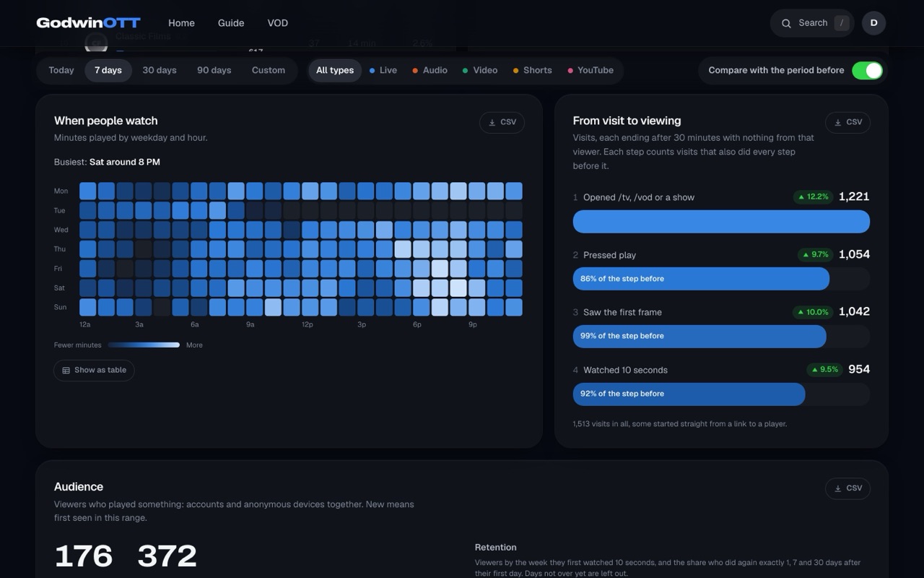Click the Opened /tv, /vod or a show bar
Viewport: 924px width, 578px height.
[x=721, y=222]
